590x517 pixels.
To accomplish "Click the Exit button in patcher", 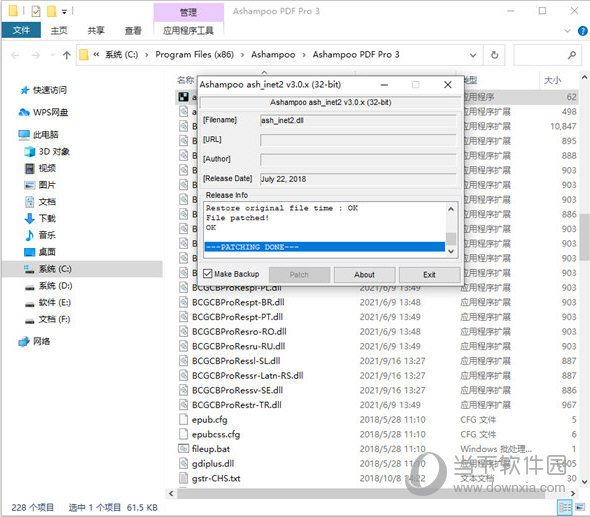I will point(429,275).
